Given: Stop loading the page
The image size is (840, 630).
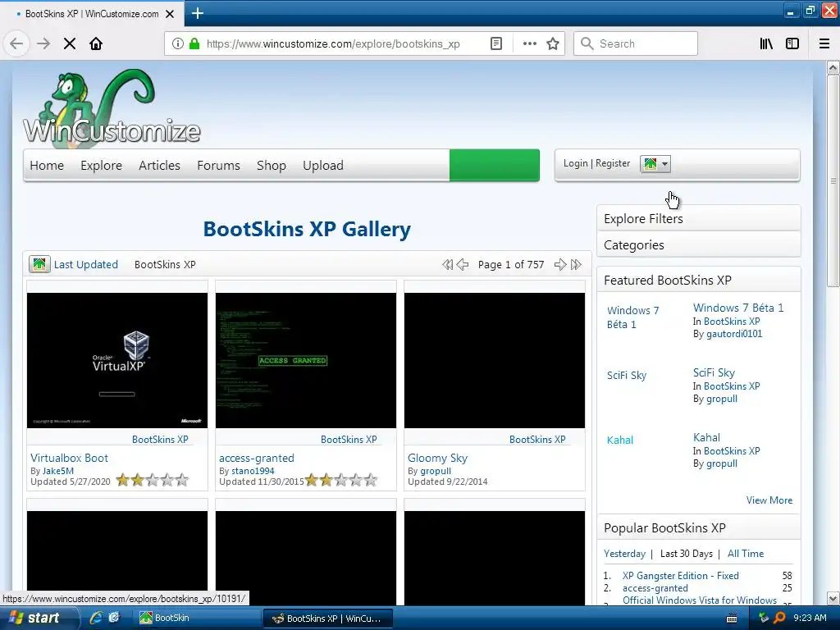Looking at the screenshot, I should (x=70, y=43).
